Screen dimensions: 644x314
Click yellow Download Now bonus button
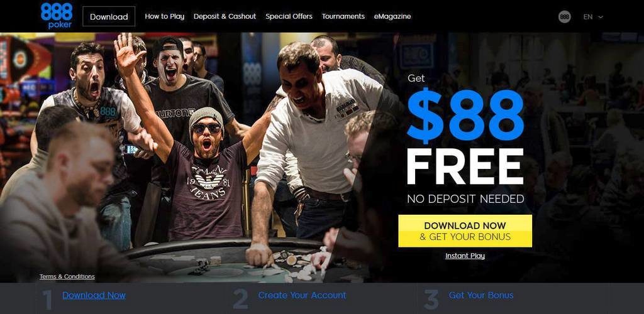(x=465, y=230)
